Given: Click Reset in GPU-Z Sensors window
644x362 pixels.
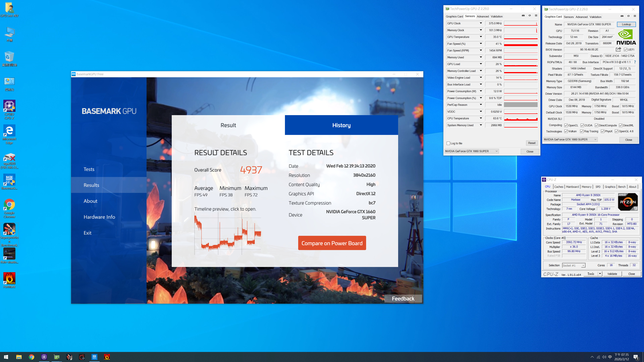Looking at the screenshot, I should coord(532,143).
